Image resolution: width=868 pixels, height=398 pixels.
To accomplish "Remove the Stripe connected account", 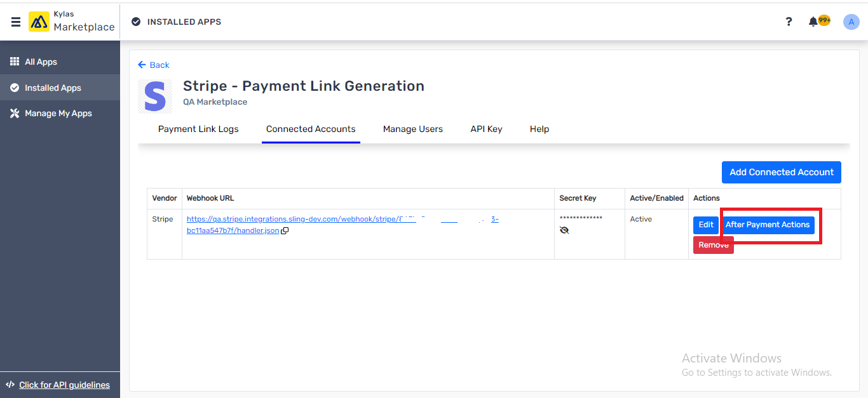I will pos(713,244).
